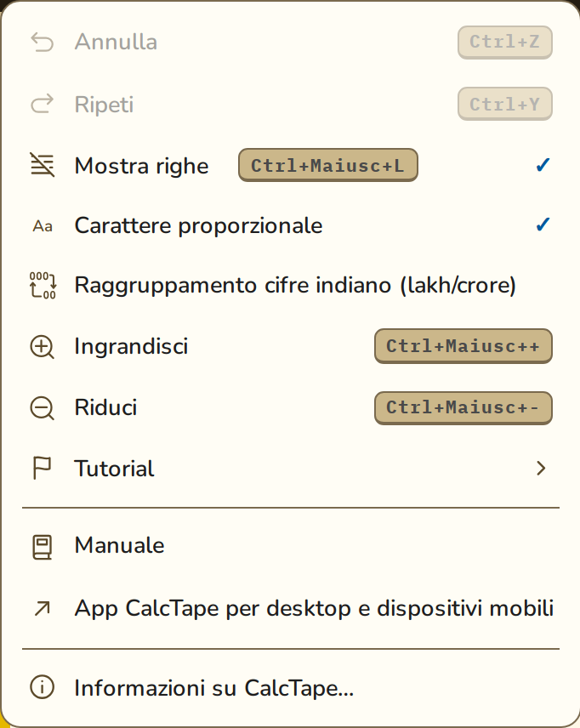Click the zoom-in magnifier icon
This screenshot has height=728, width=580.
coord(43,347)
